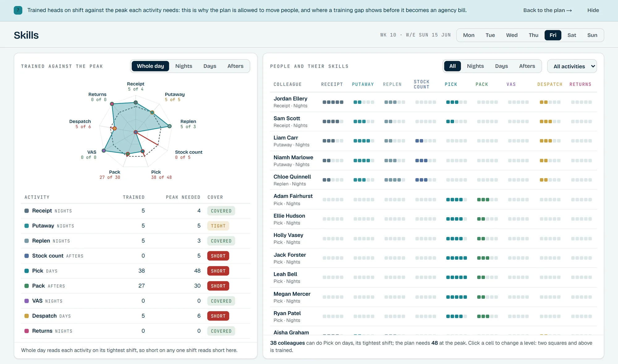Click the Receipt point on radar chart
The image size is (618, 364).
(x=136, y=102)
